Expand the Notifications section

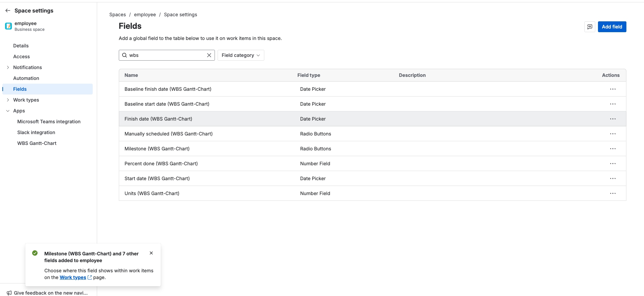point(8,67)
